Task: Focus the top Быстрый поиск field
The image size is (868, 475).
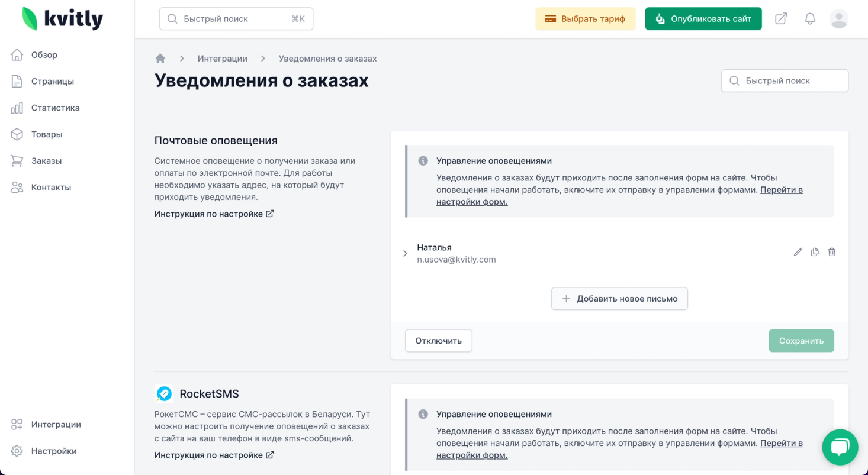Action: point(236,19)
